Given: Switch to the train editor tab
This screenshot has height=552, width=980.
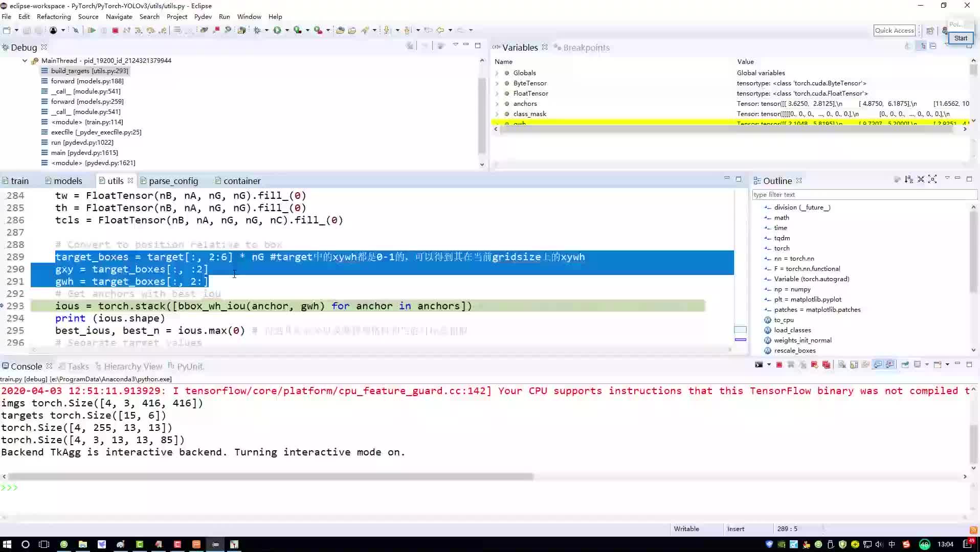Looking at the screenshot, I should coord(15,181).
